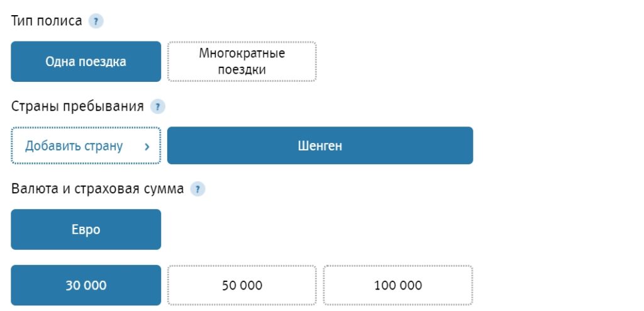644x311 pixels.
Task: Show the policy type hint via the ? icon
Action: click(x=96, y=21)
